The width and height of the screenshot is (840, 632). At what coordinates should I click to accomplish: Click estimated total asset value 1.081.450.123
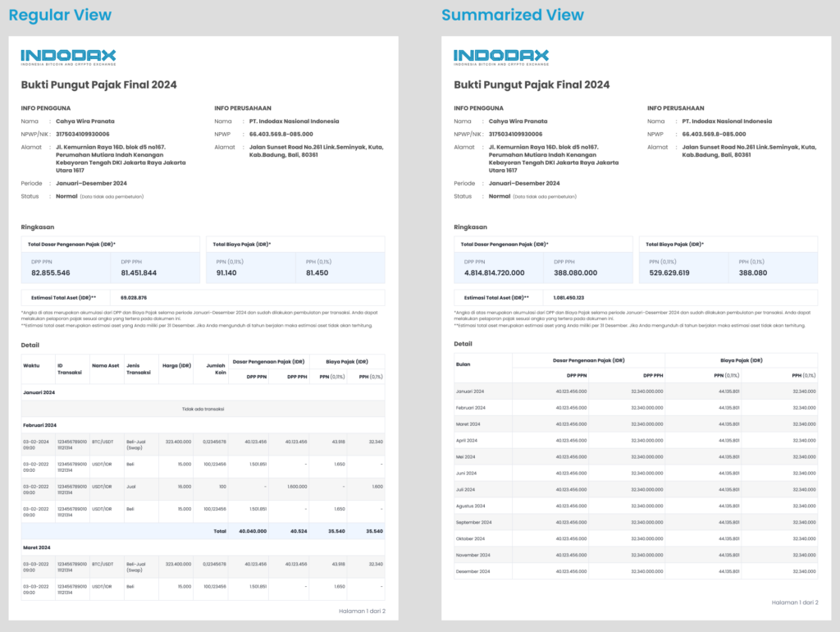click(x=570, y=297)
